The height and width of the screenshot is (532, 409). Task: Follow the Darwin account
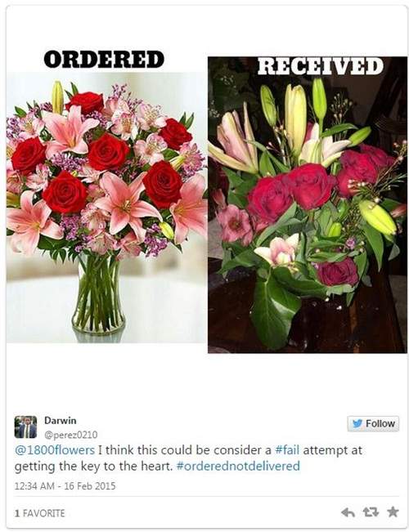point(373,423)
